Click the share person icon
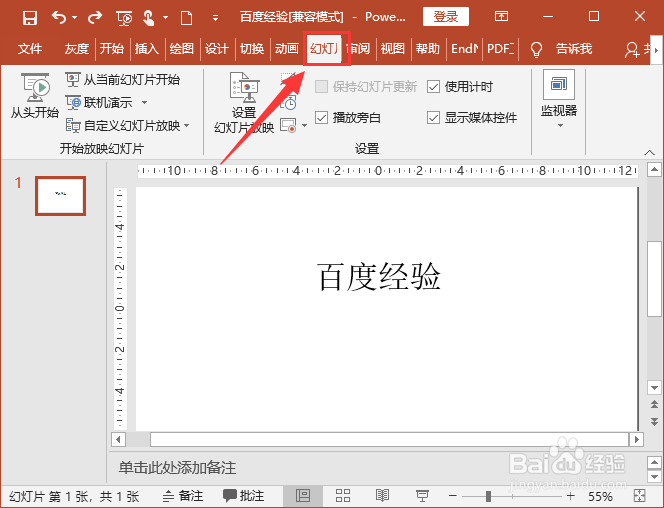Image resolution: width=664 pixels, height=508 pixels. [632, 50]
